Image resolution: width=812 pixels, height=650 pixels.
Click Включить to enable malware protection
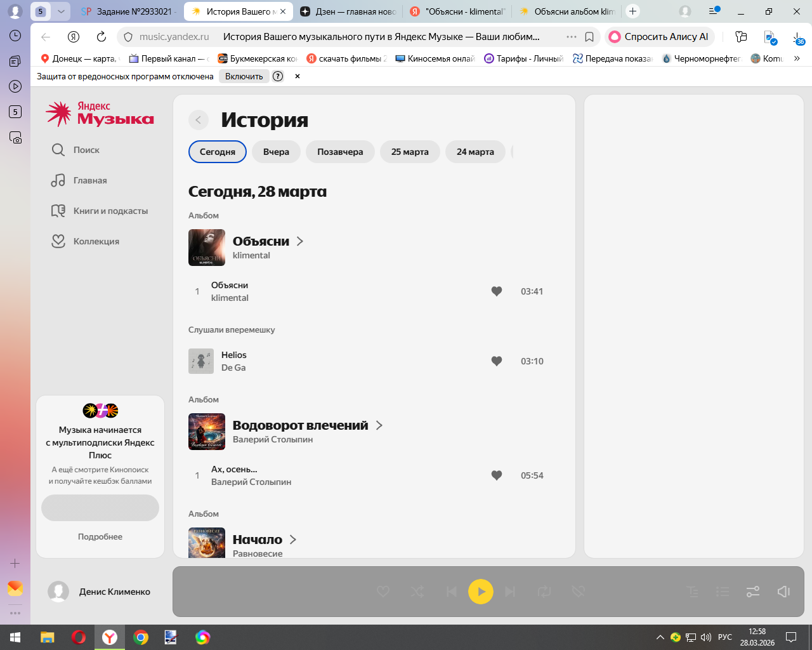[244, 76]
